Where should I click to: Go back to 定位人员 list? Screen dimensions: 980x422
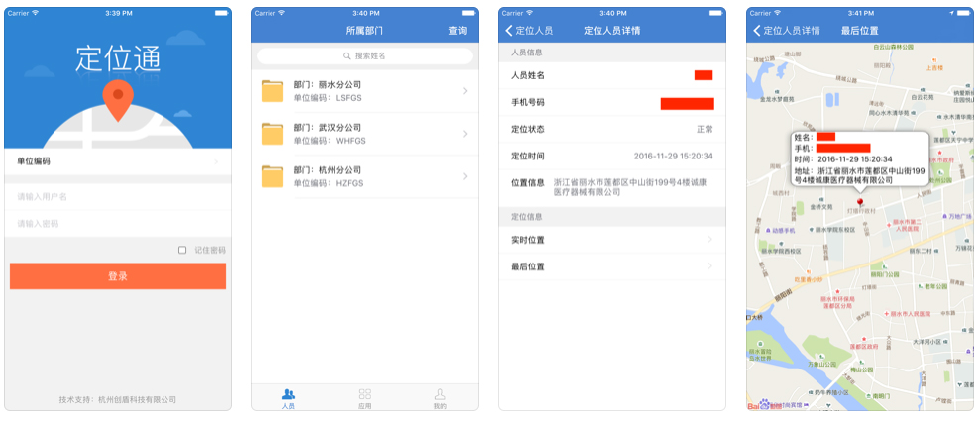[529, 31]
